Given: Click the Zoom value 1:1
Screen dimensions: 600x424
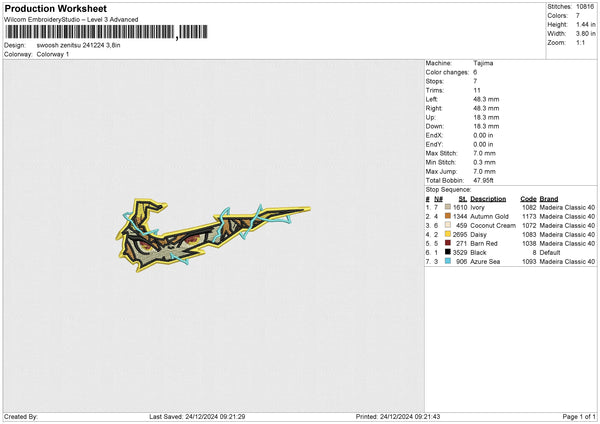Looking at the screenshot, I should (580, 42).
